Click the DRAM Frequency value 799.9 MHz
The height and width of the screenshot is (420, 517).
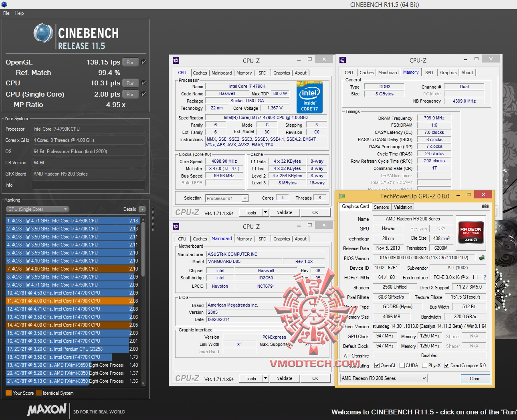tap(434, 118)
